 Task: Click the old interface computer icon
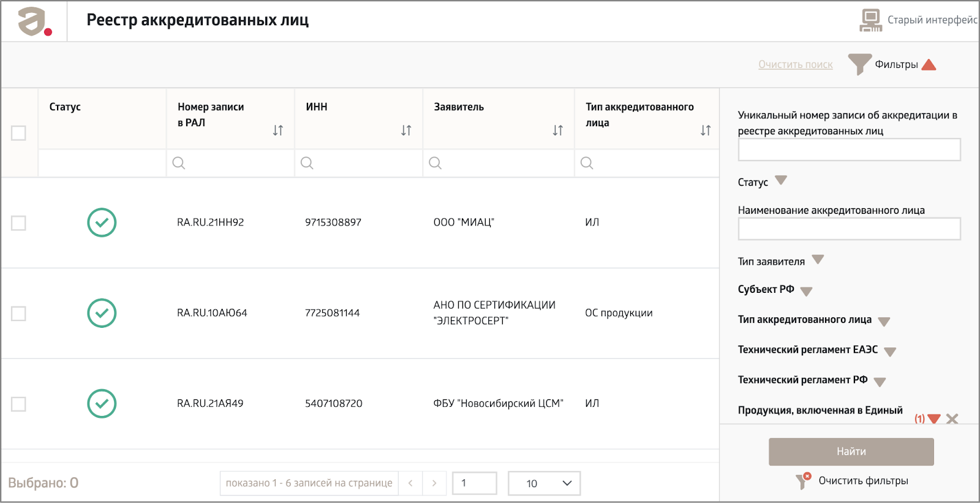870,20
